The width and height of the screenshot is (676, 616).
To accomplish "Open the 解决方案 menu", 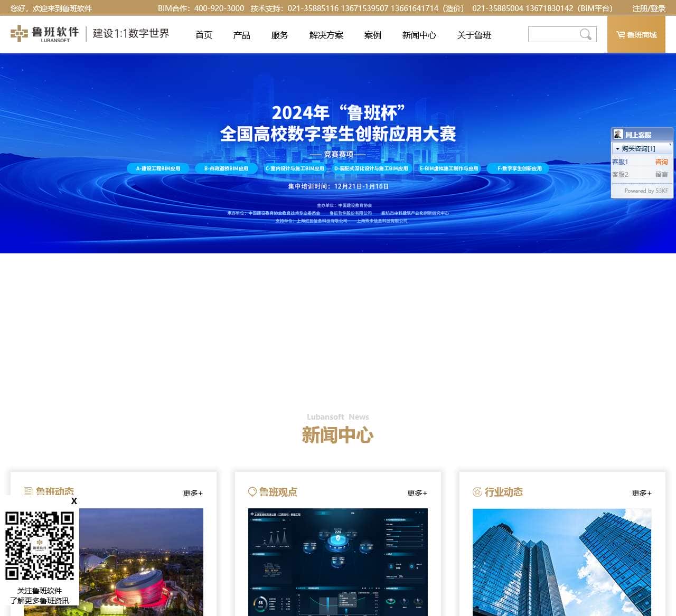I will point(326,35).
